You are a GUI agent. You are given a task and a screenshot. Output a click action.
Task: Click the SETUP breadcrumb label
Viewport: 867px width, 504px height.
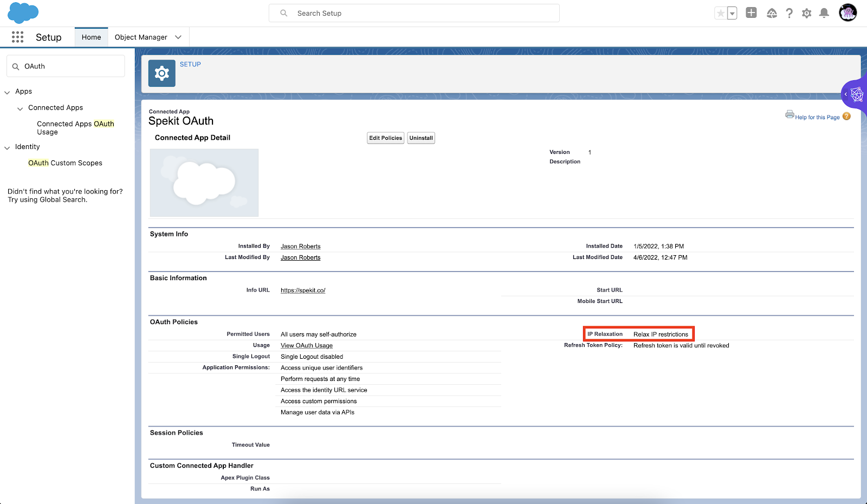[190, 64]
